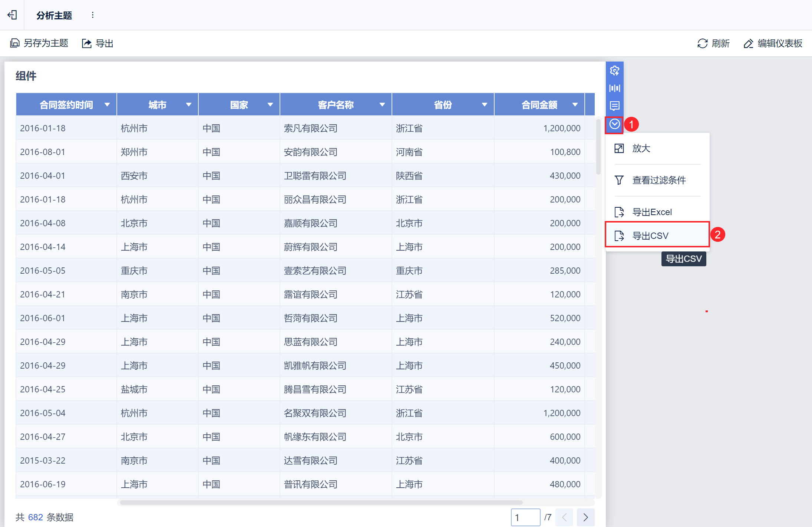Expand the 城市 column filter arrow
This screenshot has height=527, width=812.
pos(189,105)
